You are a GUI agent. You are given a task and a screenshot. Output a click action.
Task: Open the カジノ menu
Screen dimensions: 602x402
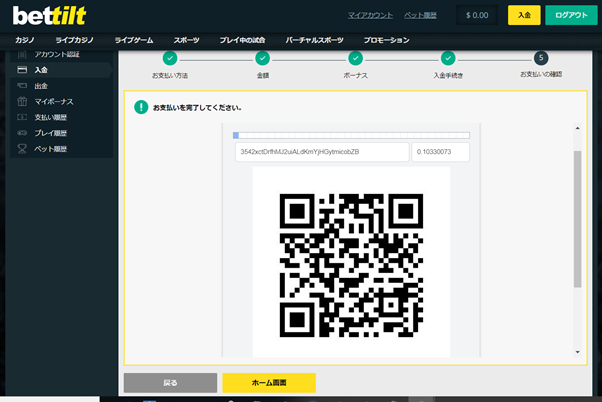pos(25,40)
